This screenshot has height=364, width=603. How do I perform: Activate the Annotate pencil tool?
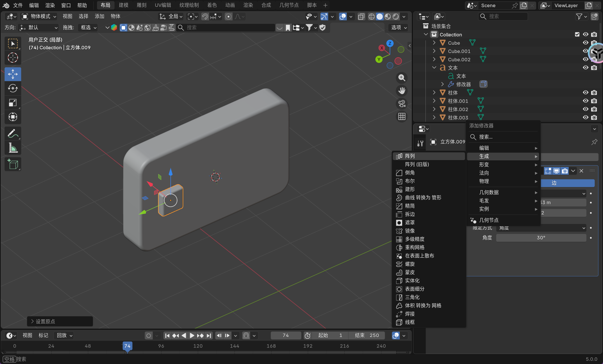point(13,133)
